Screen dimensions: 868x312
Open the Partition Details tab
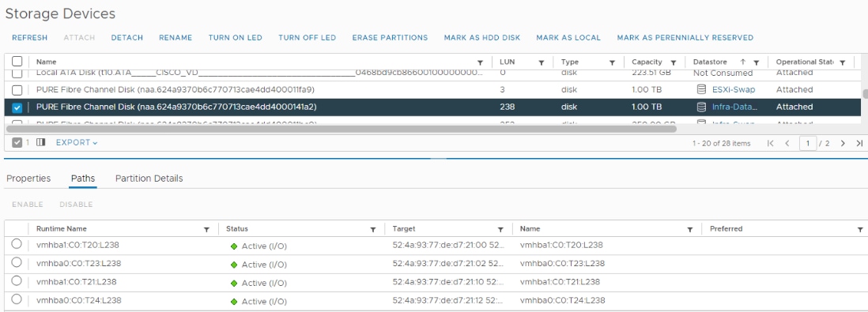tap(149, 179)
